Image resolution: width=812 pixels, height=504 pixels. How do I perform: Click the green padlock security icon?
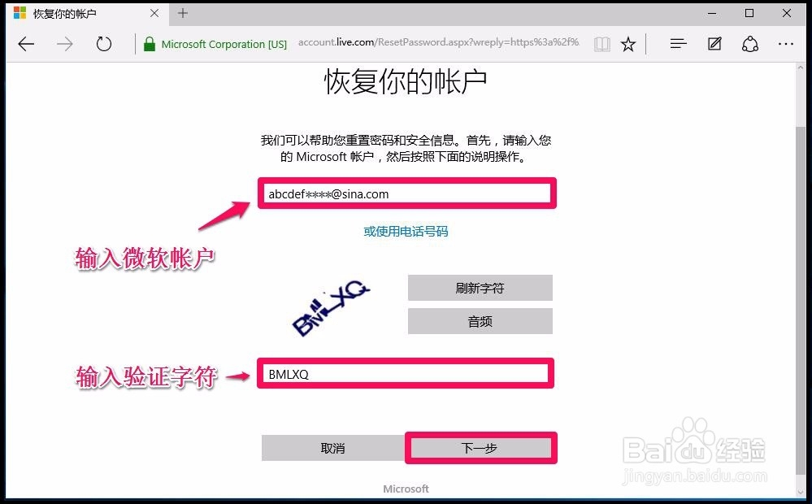click(x=149, y=44)
